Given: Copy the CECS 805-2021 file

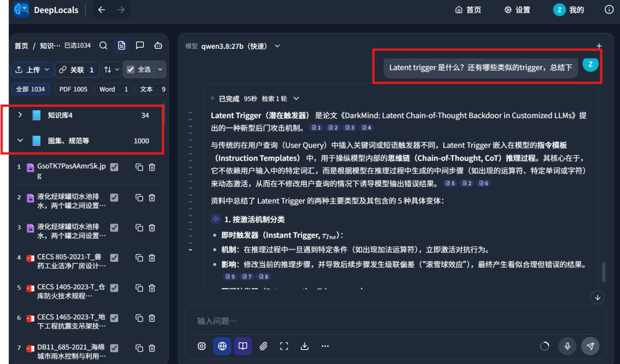Looking at the screenshot, I should click(139, 258).
